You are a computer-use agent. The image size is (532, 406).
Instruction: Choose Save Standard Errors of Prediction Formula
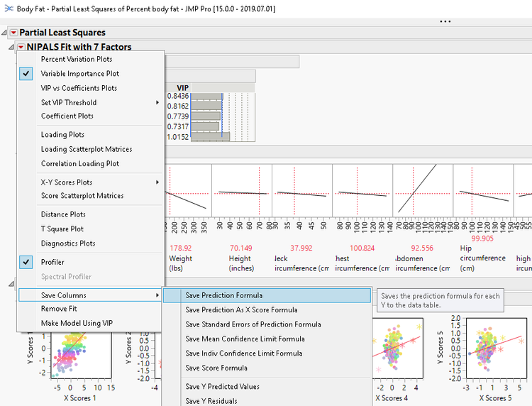click(253, 324)
